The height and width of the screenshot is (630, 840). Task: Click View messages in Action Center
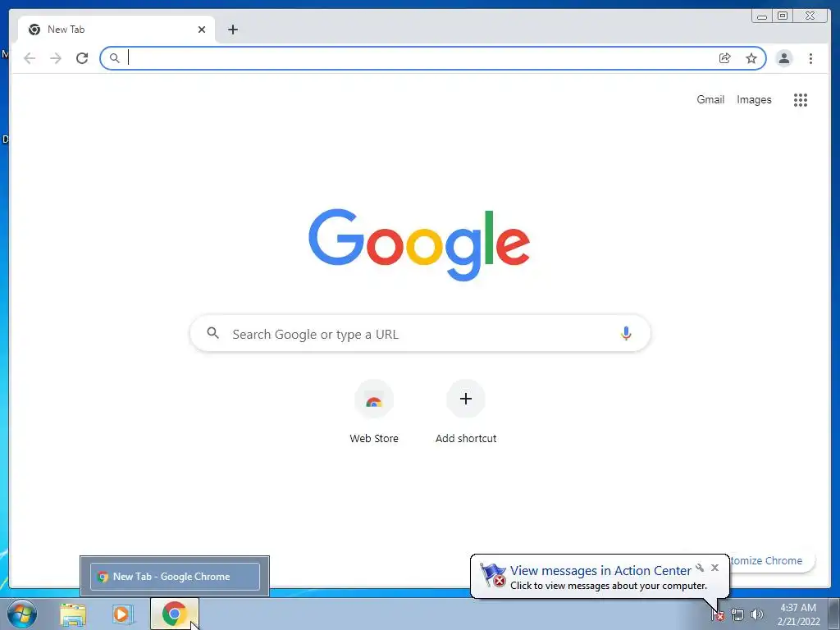pyautogui.click(x=600, y=571)
